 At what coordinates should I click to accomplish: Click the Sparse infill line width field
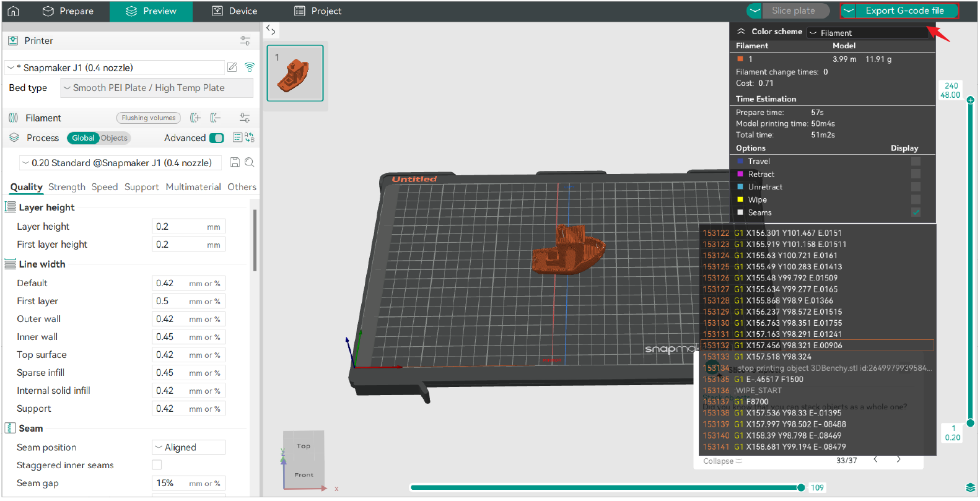(188, 373)
